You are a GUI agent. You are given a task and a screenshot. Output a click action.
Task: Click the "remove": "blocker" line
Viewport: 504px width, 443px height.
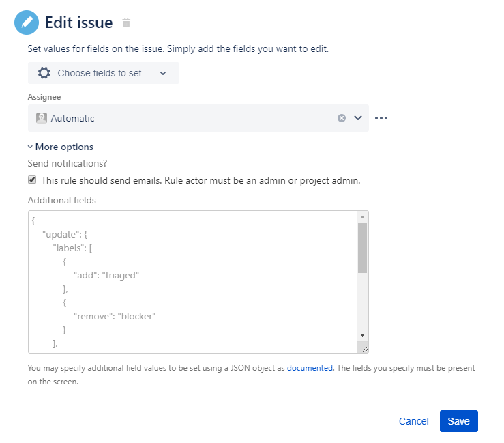(x=115, y=316)
